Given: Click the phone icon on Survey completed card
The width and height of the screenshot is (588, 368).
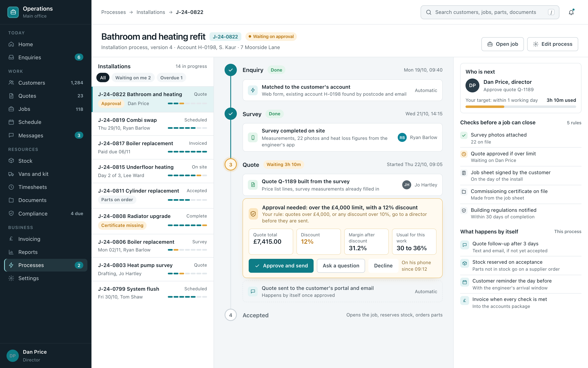Looking at the screenshot, I should [x=253, y=138].
